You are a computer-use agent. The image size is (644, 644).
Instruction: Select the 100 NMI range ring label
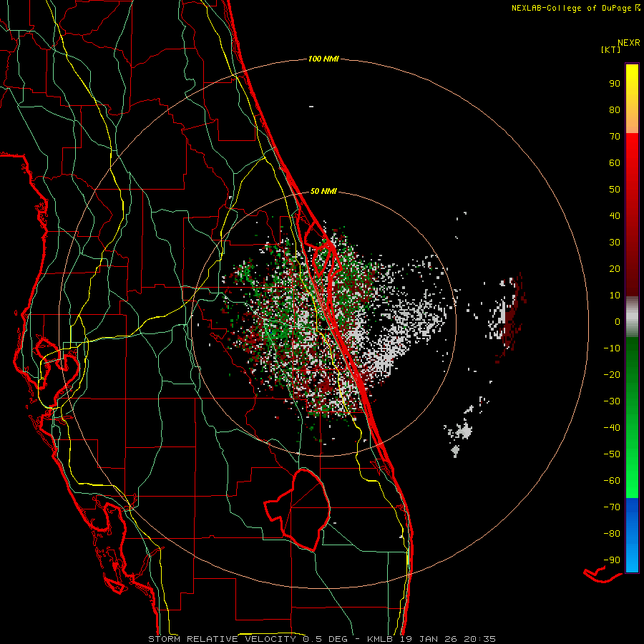(x=323, y=59)
